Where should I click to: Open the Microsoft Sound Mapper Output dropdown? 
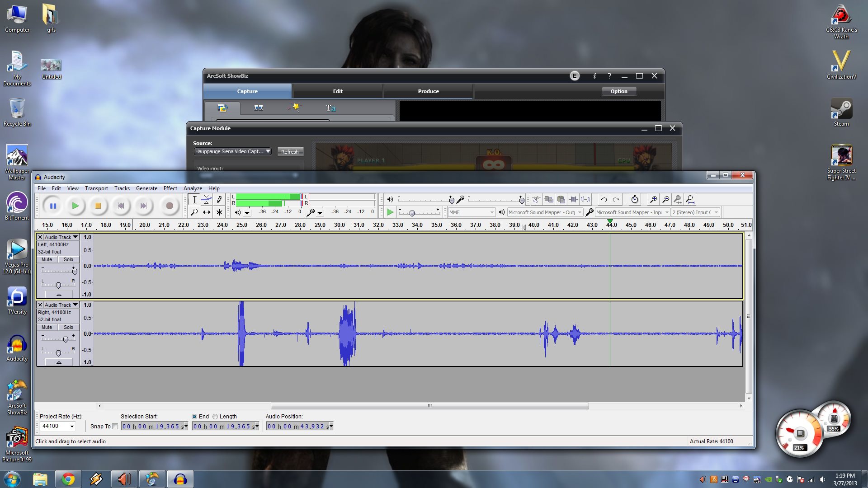[x=545, y=212]
